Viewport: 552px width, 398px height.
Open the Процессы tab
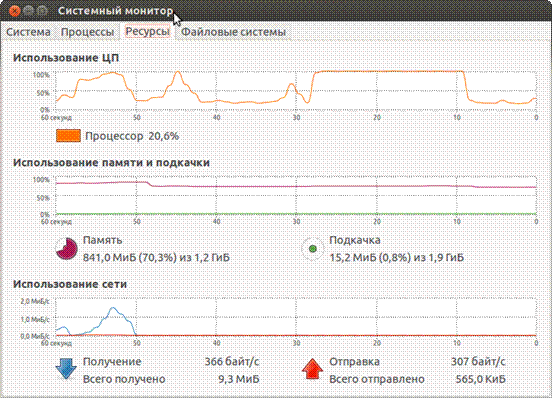click(87, 32)
